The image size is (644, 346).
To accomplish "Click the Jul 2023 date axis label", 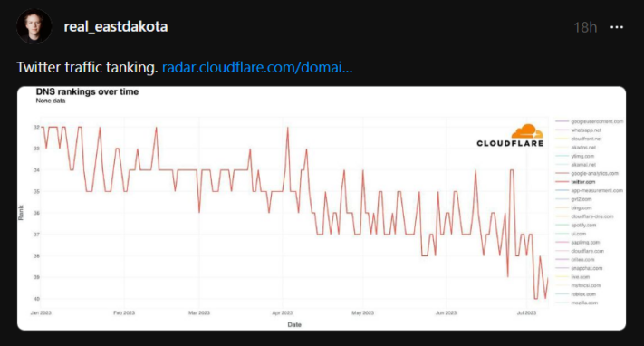I will [x=526, y=313].
